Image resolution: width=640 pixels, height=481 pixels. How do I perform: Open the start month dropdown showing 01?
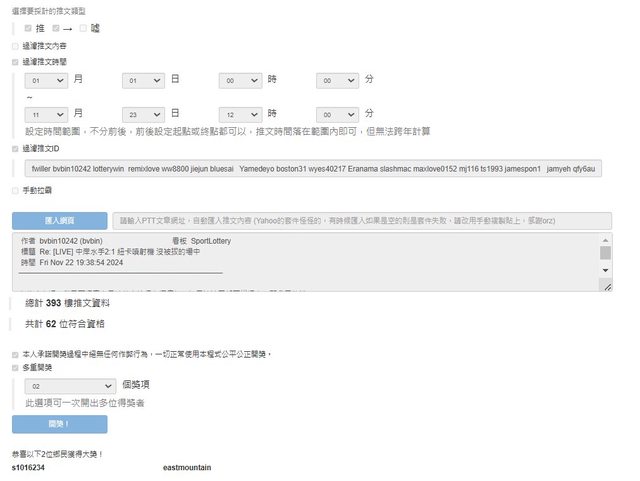(x=47, y=80)
